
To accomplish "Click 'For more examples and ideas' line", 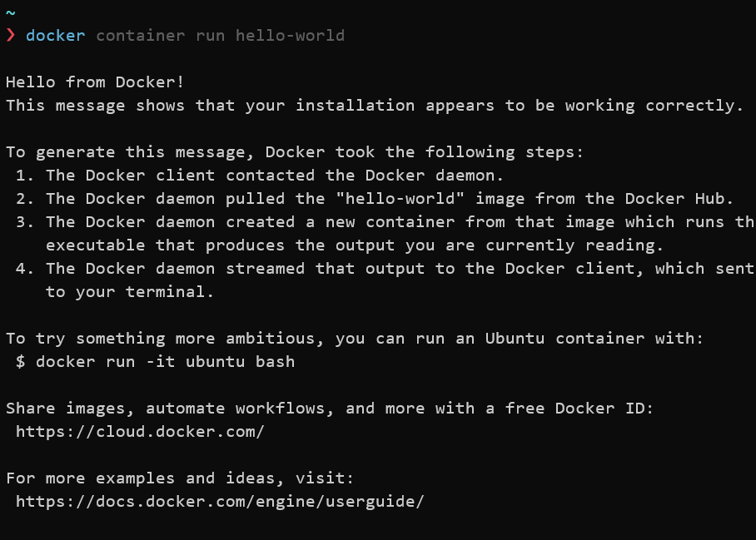I will coord(180,478).
